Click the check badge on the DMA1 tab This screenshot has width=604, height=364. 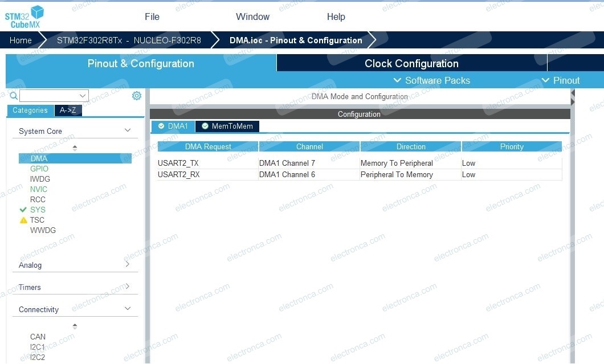(162, 126)
